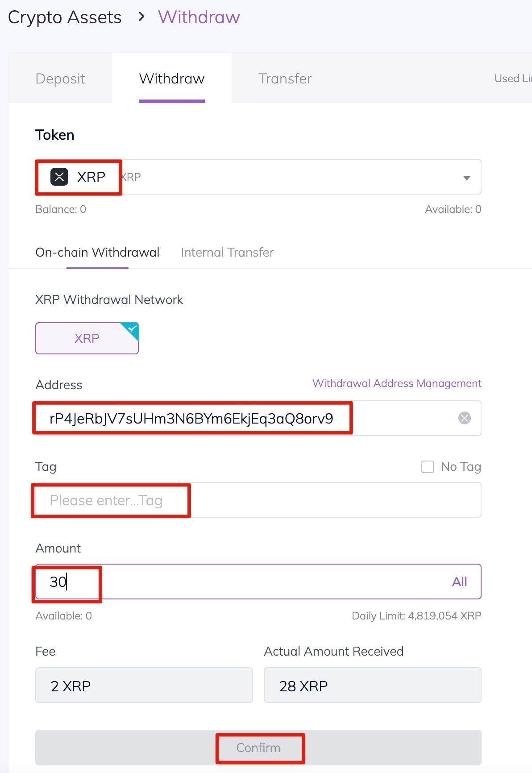532x773 pixels.
Task: Switch to the Deposit tab
Action: tap(60, 79)
